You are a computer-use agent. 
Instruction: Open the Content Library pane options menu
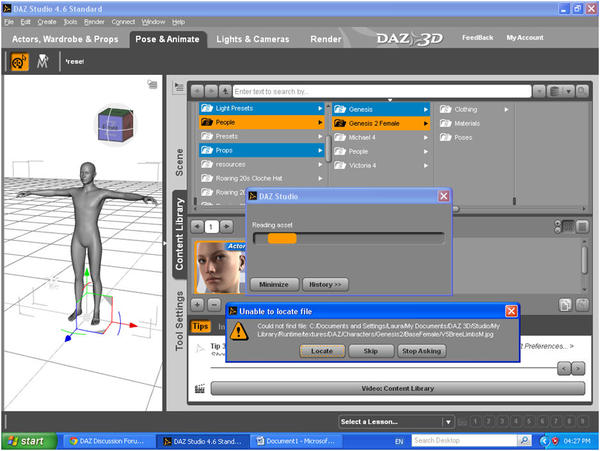(179, 87)
